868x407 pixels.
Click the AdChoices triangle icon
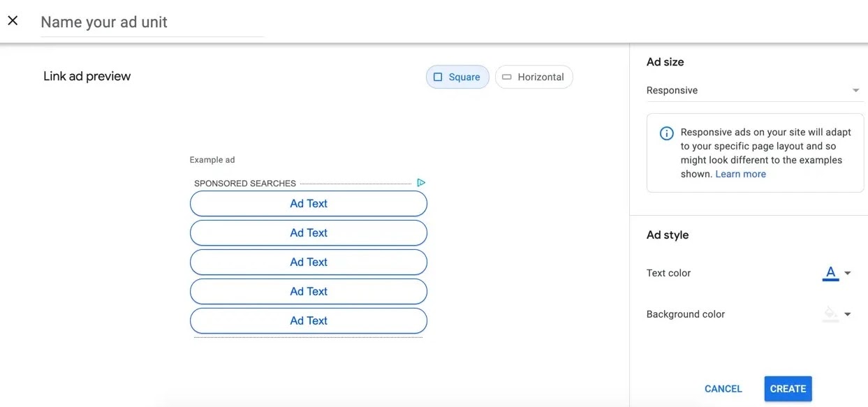click(421, 183)
